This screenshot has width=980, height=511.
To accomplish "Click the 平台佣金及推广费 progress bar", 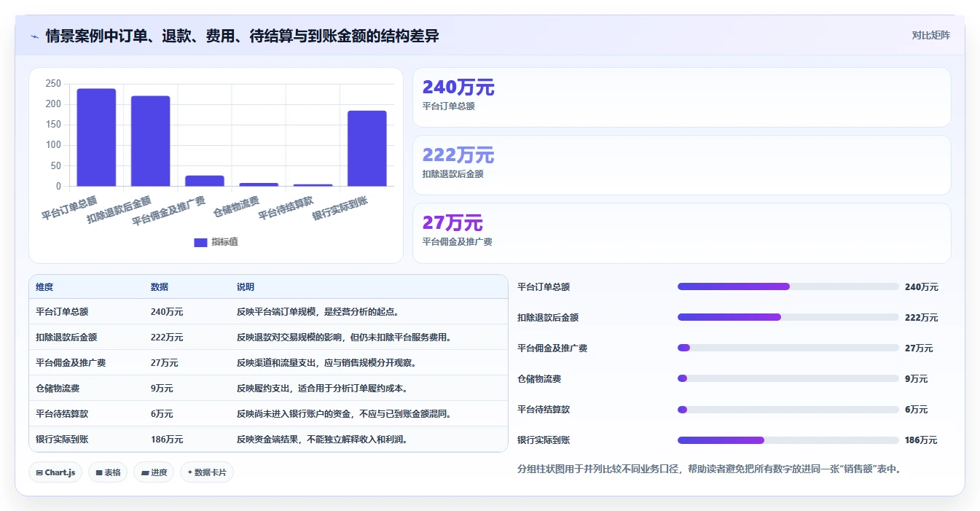I will (788, 348).
